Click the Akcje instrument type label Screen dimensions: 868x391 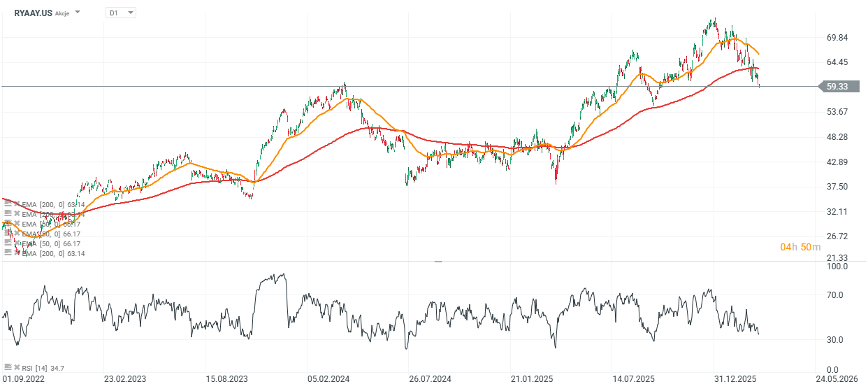pyautogui.click(x=62, y=13)
